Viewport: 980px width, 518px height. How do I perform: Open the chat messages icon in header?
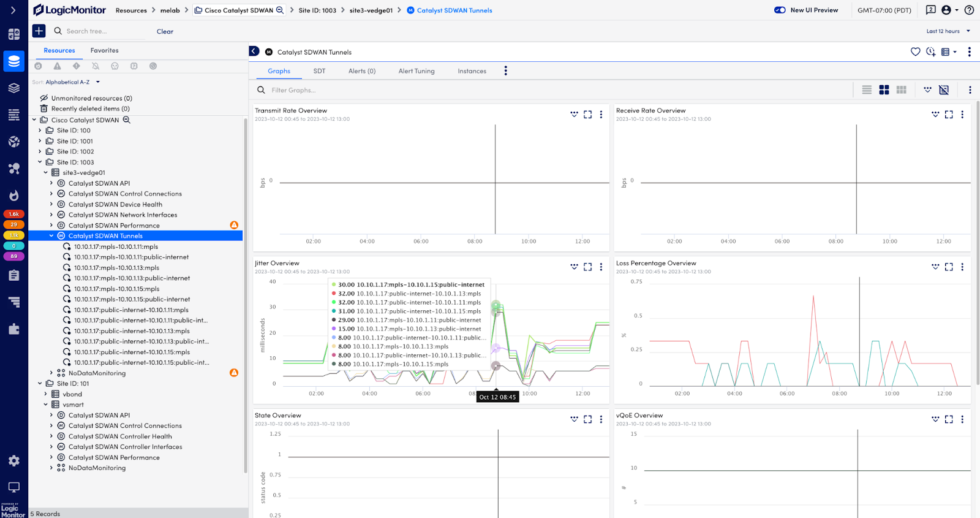coord(930,10)
